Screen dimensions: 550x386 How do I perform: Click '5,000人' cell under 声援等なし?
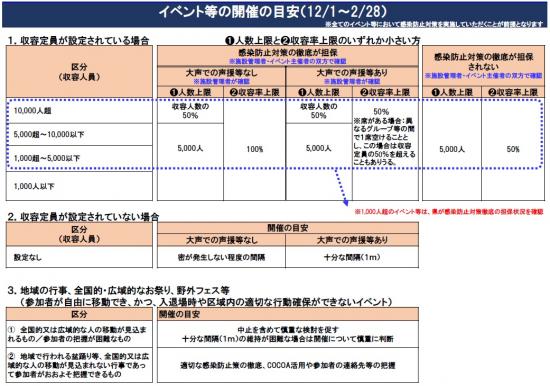190,148
